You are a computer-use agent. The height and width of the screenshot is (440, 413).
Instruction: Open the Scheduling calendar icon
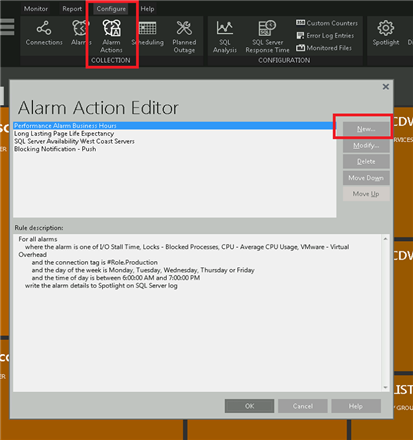[x=148, y=33]
